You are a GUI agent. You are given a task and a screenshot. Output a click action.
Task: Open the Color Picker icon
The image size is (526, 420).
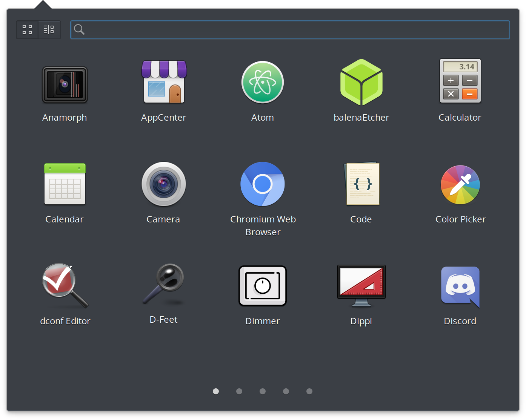pos(460,185)
